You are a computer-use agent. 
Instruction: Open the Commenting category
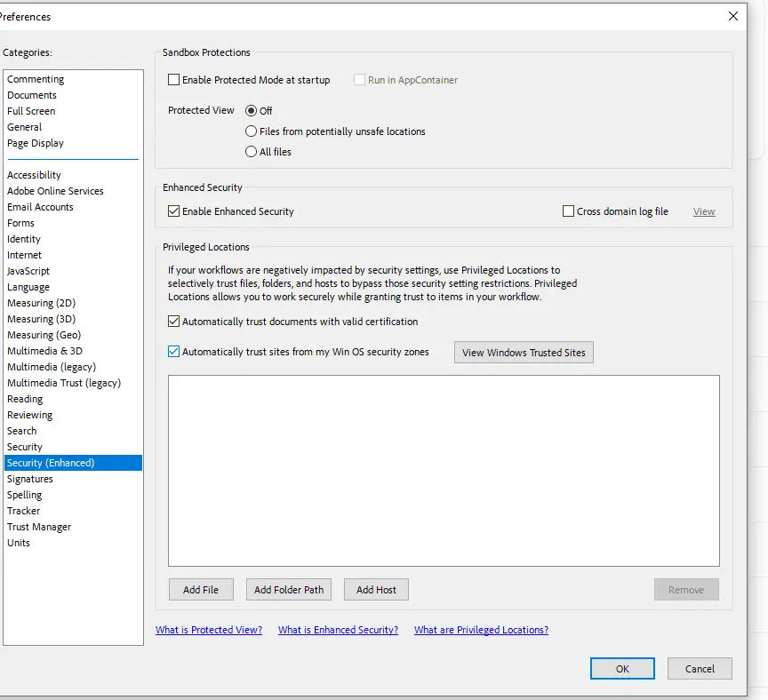pyautogui.click(x=36, y=79)
